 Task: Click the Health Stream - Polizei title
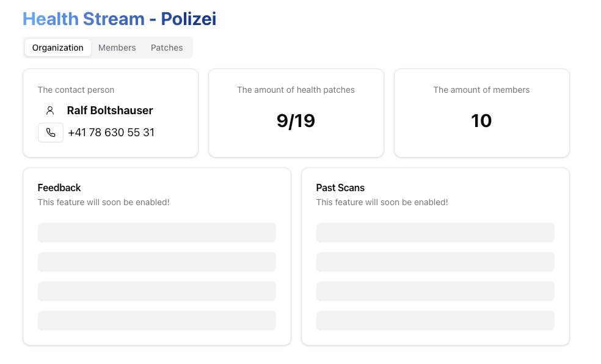[x=120, y=19]
